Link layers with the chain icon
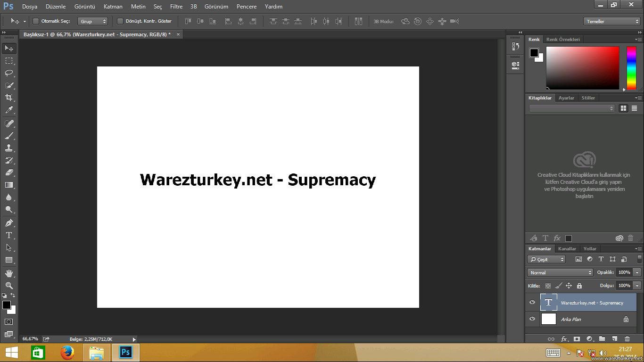The image size is (644, 362). (551, 339)
